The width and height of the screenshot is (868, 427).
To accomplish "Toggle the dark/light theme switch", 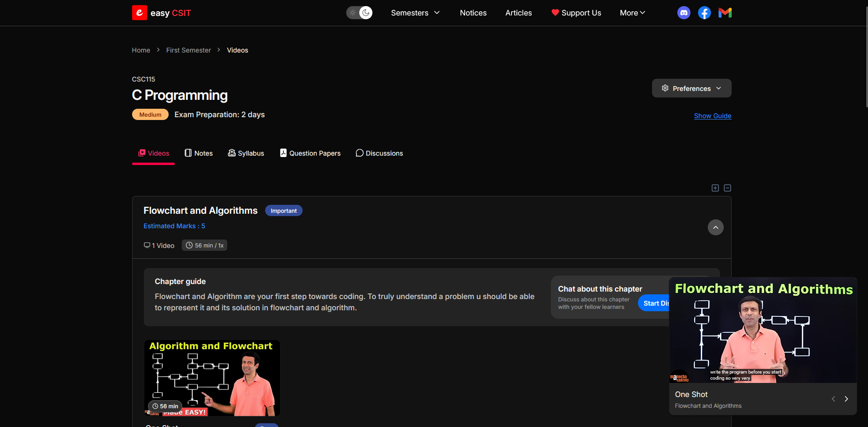I will (x=359, y=13).
